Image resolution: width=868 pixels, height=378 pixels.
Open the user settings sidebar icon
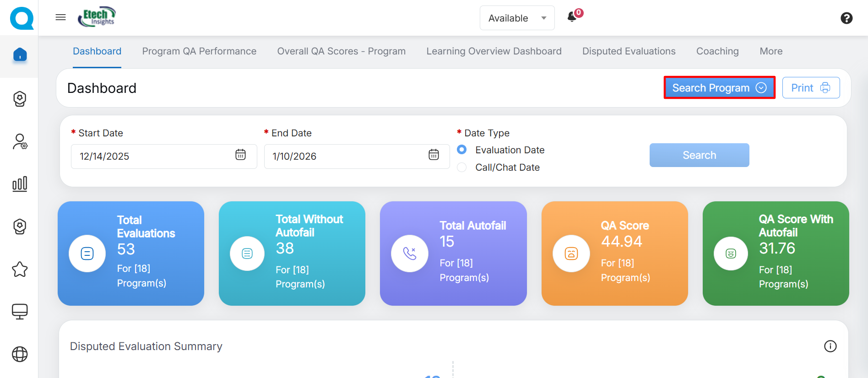coord(20,141)
